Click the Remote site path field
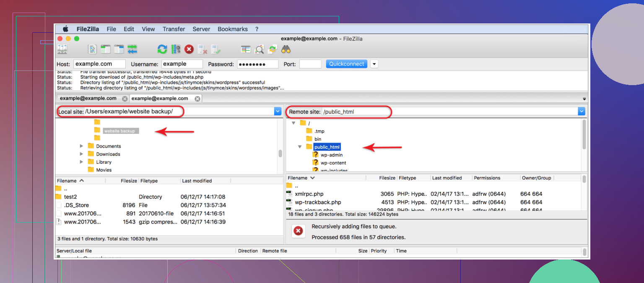 pyautogui.click(x=449, y=111)
